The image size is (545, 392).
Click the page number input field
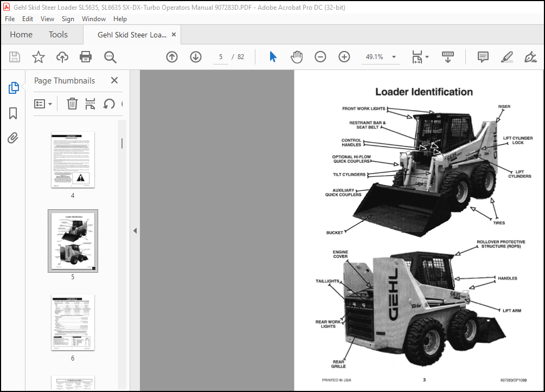pyautogui.click(x=221, y=57)
